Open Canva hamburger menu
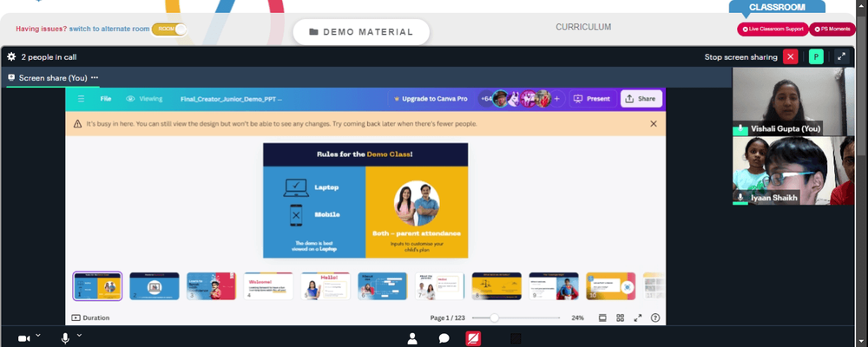 82,99
